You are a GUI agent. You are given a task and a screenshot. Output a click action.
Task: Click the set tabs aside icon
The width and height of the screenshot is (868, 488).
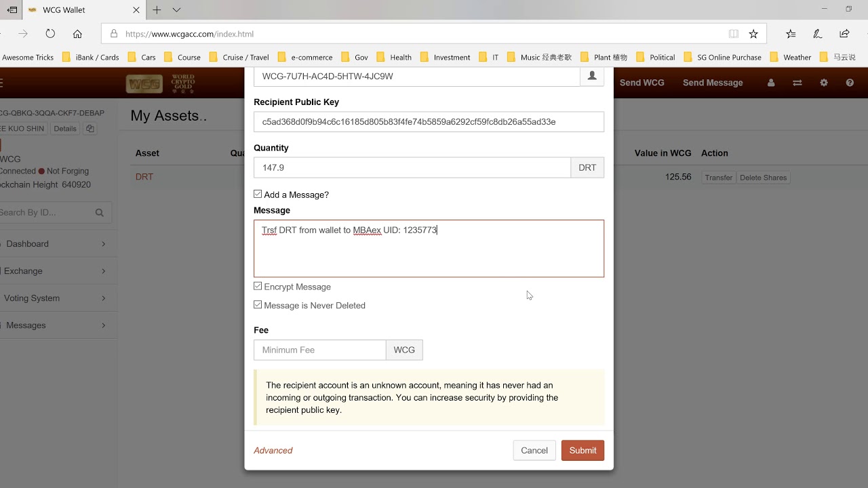pyautogui.click(x=12, y=10)
